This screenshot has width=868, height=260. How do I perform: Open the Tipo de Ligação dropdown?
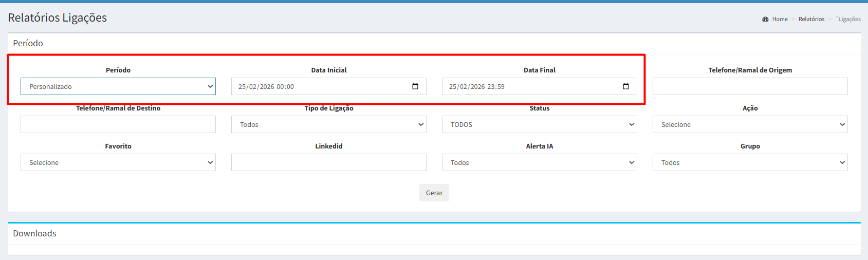point(329,124)
